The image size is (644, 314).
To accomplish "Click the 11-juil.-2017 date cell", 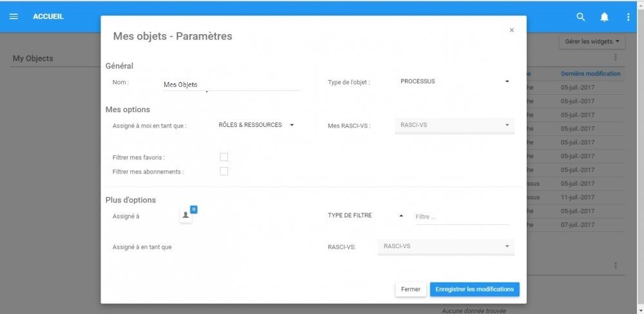I will pos(578,197).
